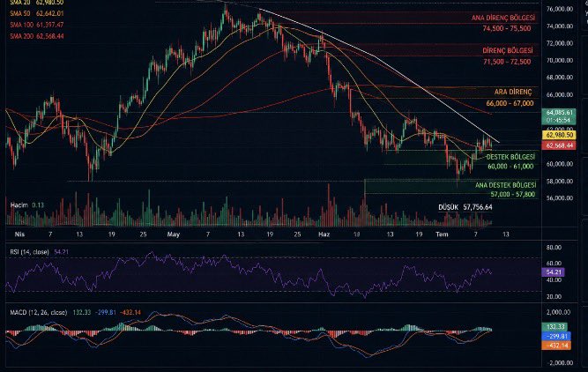Click the white descending trendline end

tap(499, 142)
